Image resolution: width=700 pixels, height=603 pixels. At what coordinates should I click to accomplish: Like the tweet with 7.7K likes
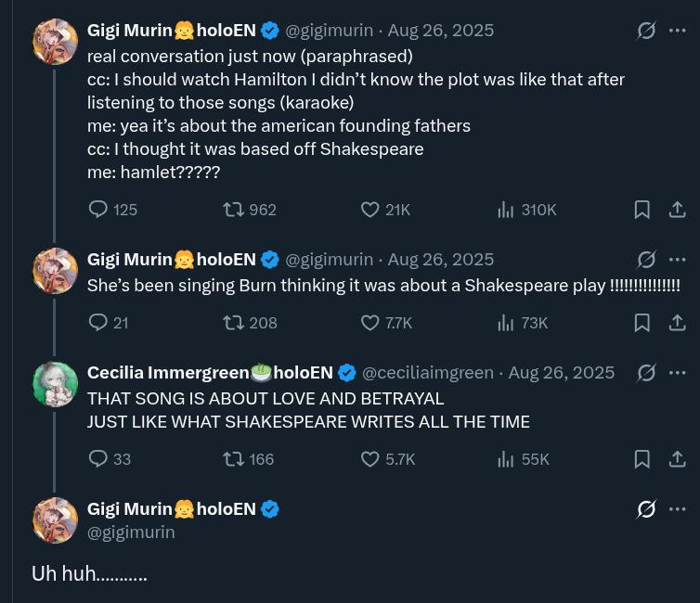[370, 323]
